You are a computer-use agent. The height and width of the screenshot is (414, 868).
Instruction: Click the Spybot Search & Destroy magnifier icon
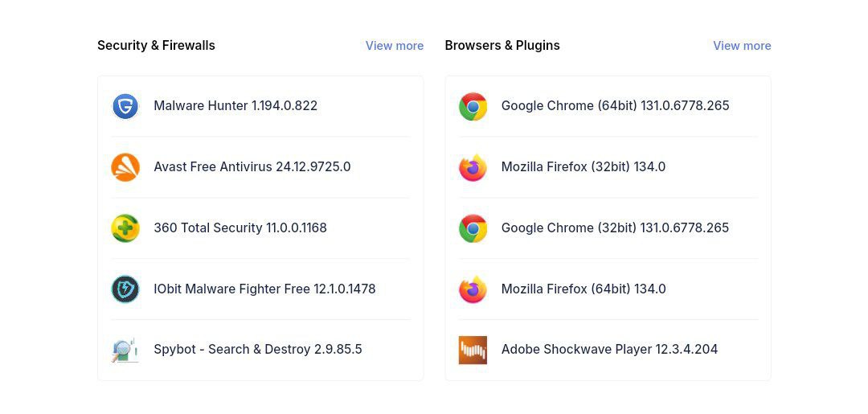(125, 350)
